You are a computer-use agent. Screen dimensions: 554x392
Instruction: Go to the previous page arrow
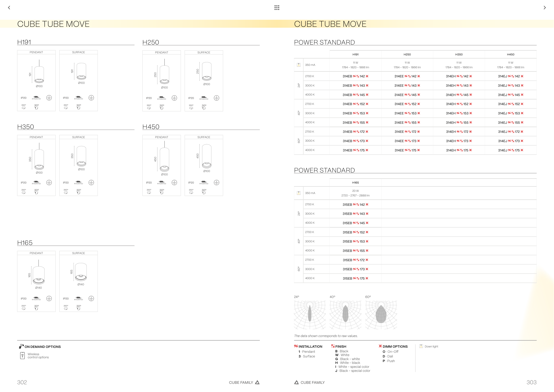pos(9,8)
